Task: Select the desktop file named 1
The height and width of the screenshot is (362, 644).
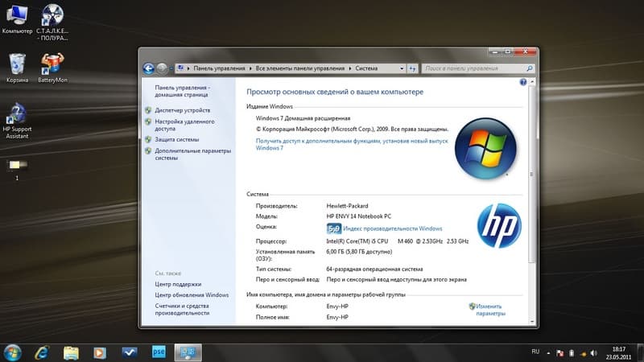Action: [x=17, y=169]
